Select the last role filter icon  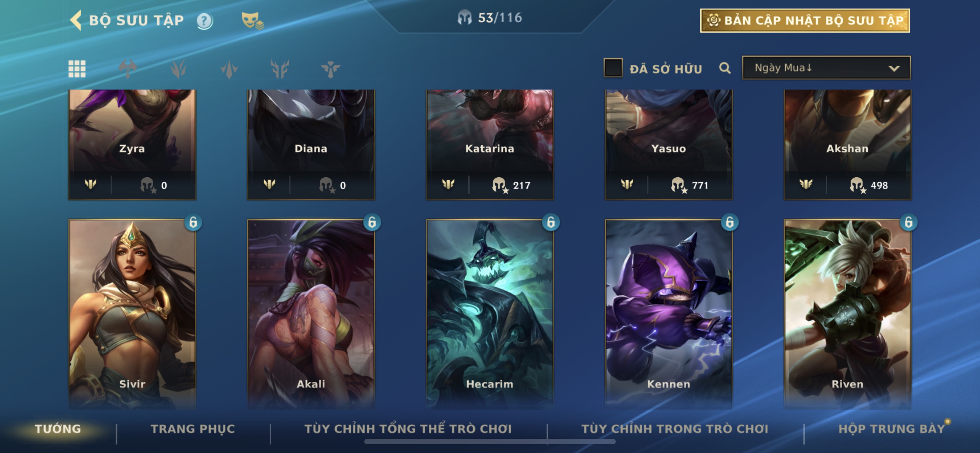[x=330, y=69]
